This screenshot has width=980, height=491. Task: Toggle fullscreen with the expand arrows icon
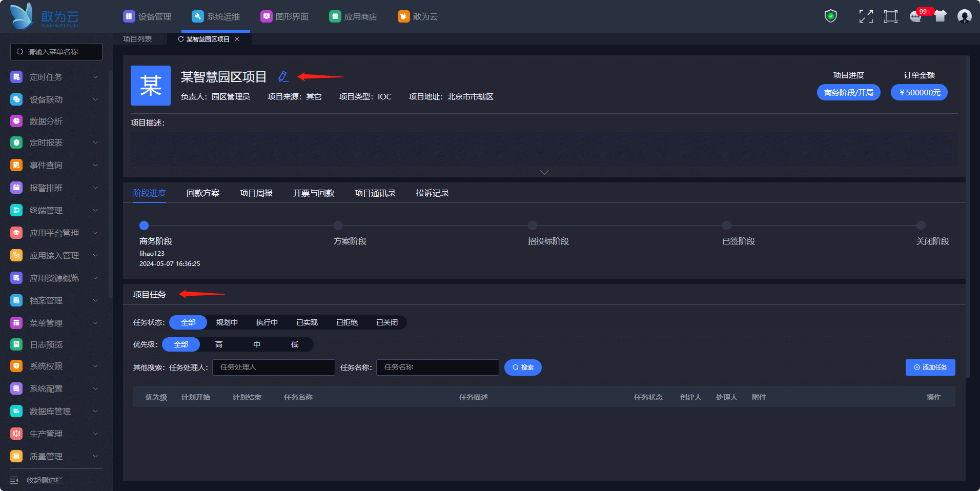[866, 16]
